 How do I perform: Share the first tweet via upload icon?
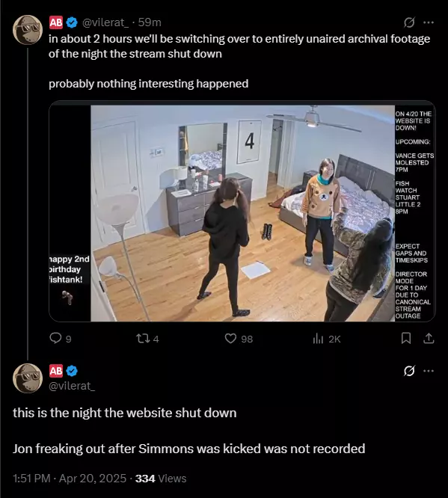(x=429, y=338)
